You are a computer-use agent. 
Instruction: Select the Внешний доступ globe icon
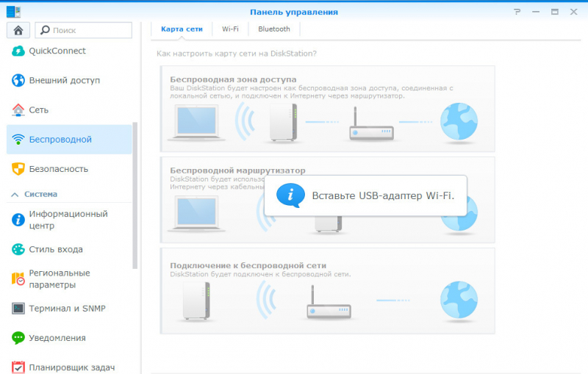pos(18,80)
